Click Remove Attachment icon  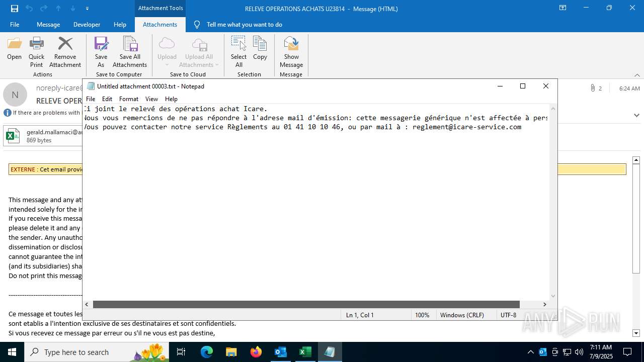[x=65, y=52]
